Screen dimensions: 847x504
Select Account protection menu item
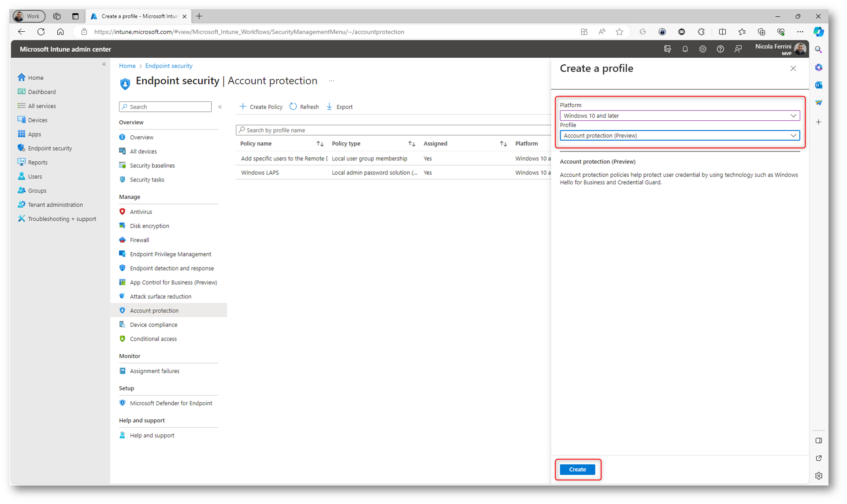[x=168, y=310]
